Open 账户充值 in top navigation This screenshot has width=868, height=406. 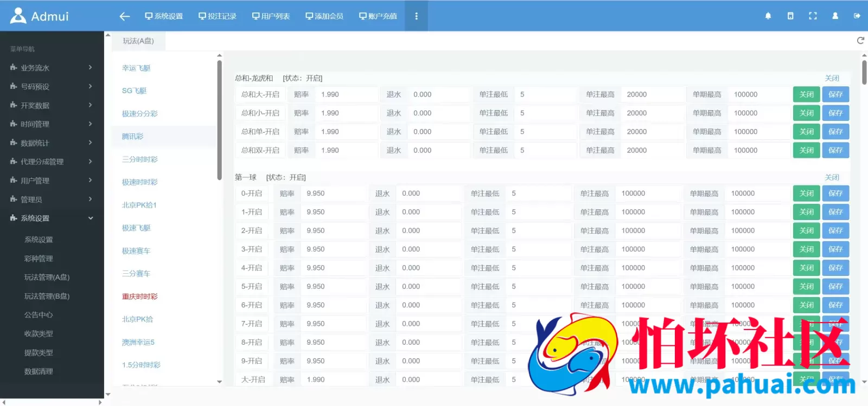[378, 16]
